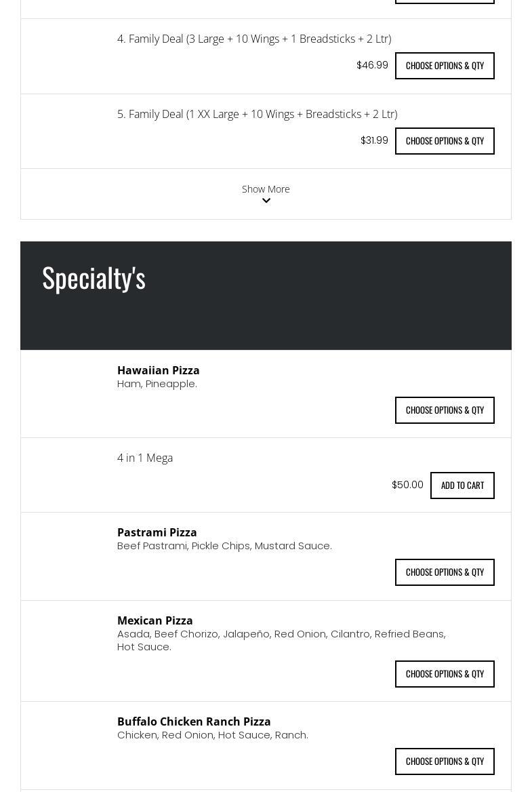The height and width of the screenshot is (792, 532).
Task: Expand the list via Show More text
Action: tap(266, 189)
